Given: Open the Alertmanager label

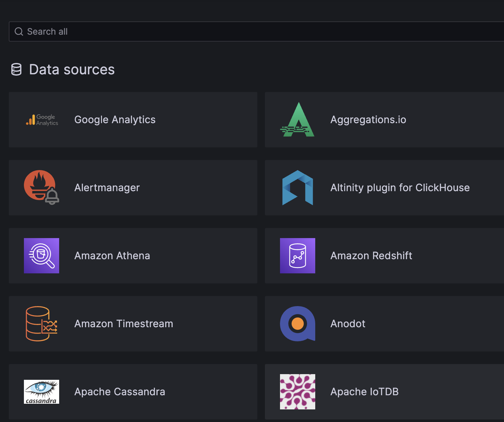Looking at the screenshot, I should point(107,188).
